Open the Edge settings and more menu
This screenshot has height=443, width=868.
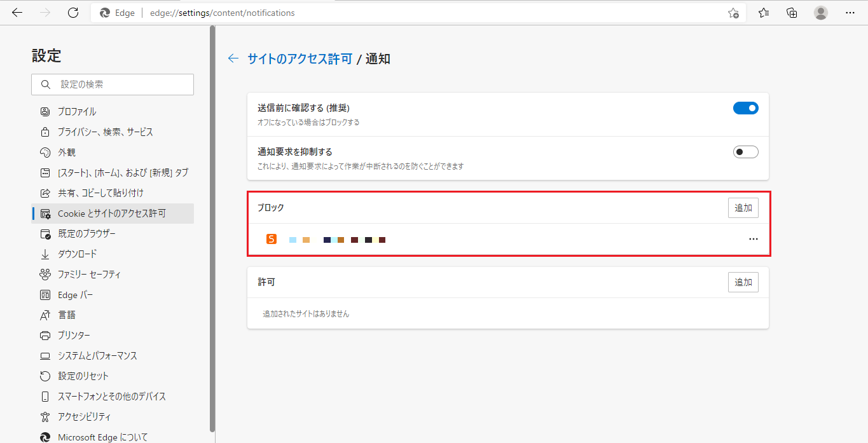[x=850, y=13]
